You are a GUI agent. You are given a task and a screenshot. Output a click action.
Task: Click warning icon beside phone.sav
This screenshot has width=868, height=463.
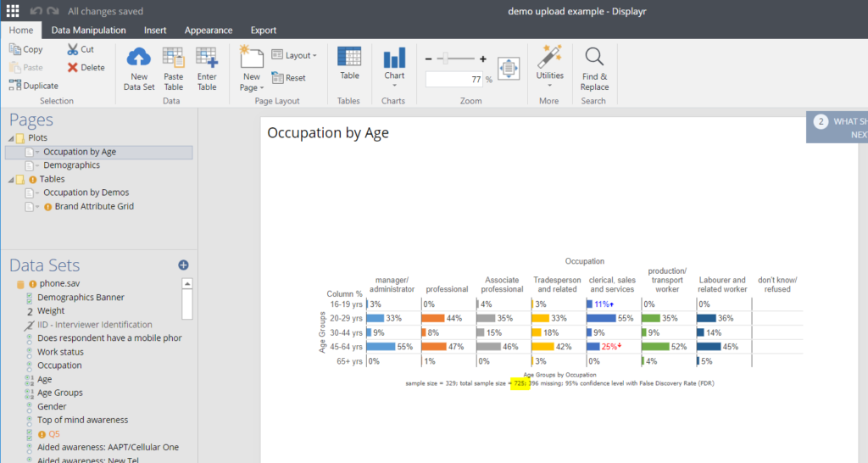coord(33,284)
